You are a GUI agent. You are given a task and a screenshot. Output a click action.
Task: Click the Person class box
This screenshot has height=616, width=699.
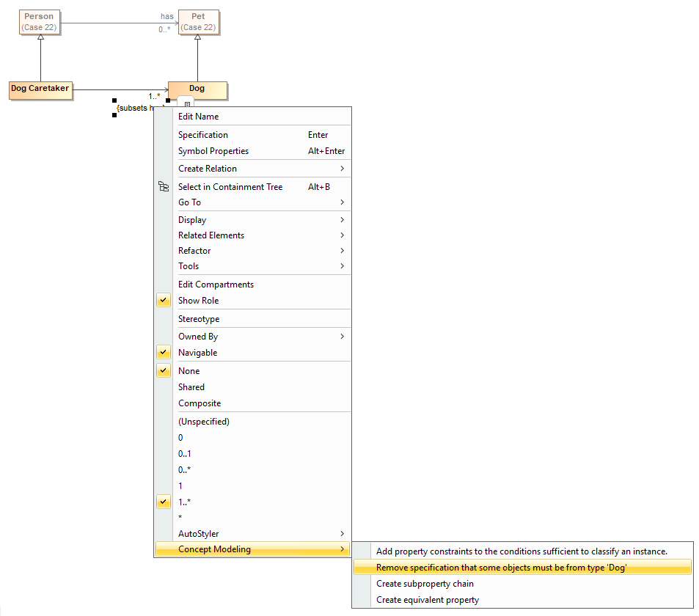pyautogui.click(x=40, y=22)
